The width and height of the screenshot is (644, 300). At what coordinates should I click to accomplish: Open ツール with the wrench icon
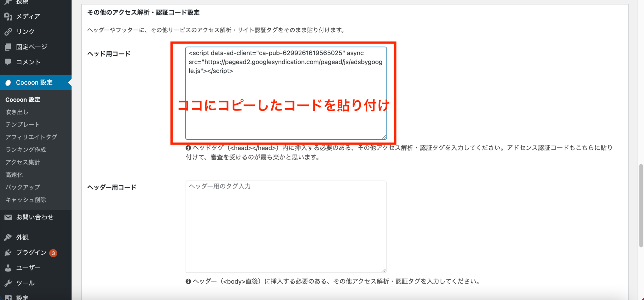[8, 283]
